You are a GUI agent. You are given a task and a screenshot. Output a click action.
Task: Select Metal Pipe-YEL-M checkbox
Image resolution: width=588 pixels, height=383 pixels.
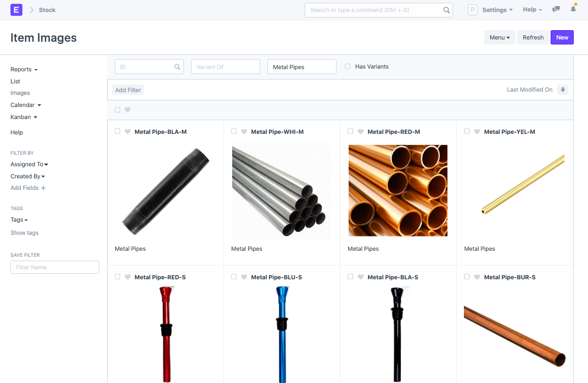coord(467,131)
